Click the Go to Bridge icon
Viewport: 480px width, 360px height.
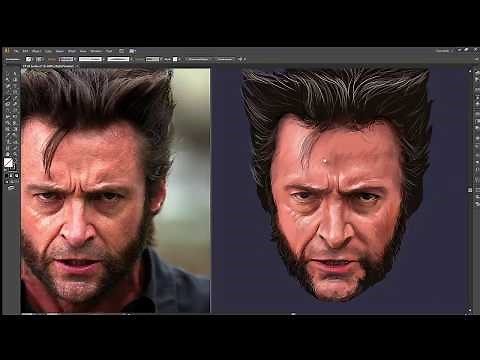tap(122, 51)
